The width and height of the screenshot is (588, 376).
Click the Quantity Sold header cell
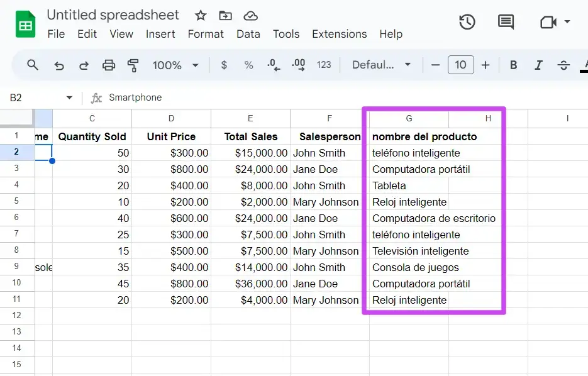[92, 136]
